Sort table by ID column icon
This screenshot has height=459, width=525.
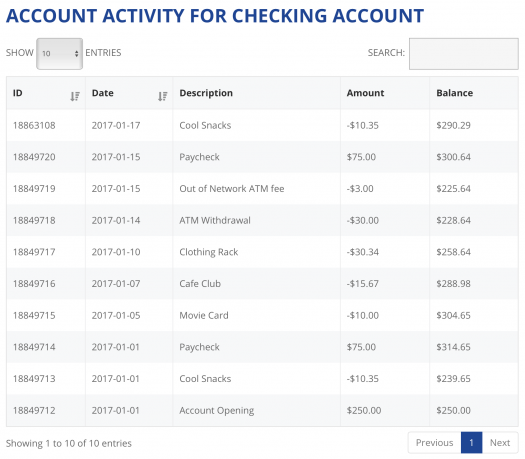[75, 96]
